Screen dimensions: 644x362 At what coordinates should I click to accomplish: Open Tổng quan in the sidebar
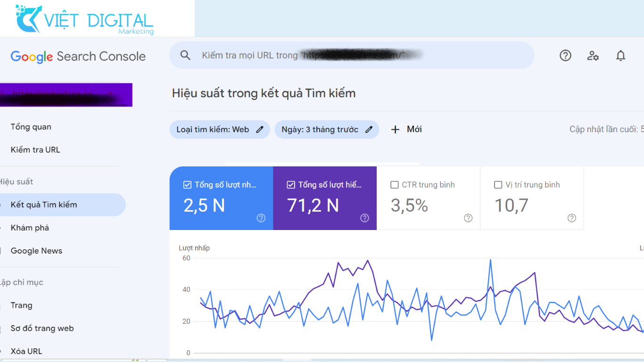(31, 127)
